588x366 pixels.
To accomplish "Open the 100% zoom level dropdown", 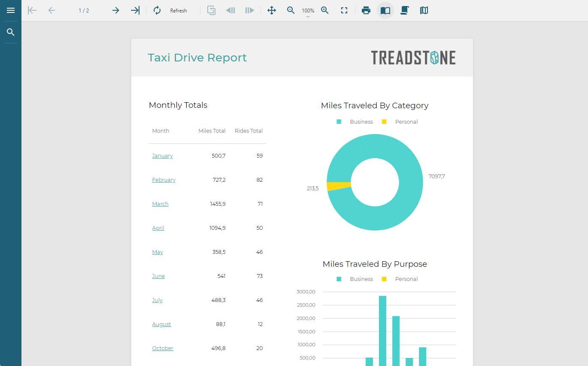I will click(x=308, y=11).
